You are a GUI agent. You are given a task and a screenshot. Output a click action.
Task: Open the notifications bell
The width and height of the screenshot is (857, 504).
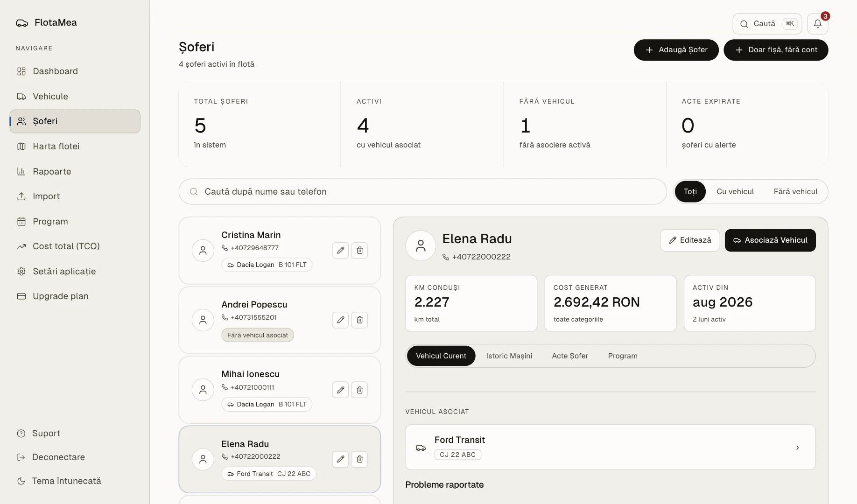tap(817, 24)
